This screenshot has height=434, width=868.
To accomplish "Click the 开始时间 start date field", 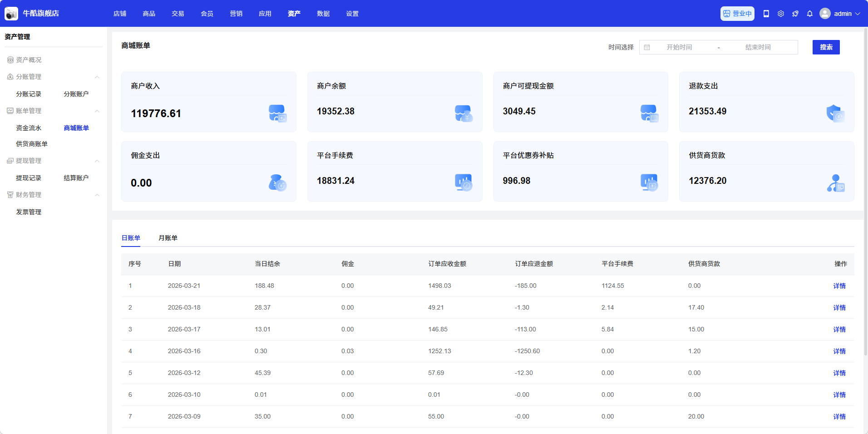I will [x=679, y=47].
